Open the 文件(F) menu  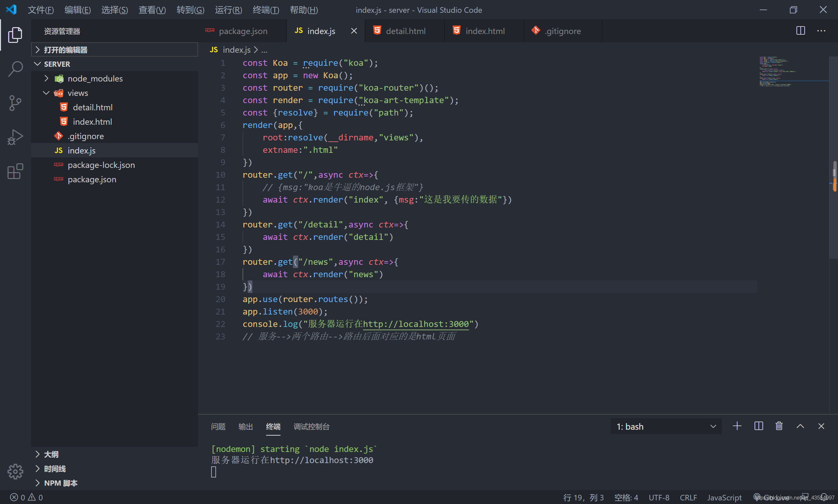(x=41, y=10)
